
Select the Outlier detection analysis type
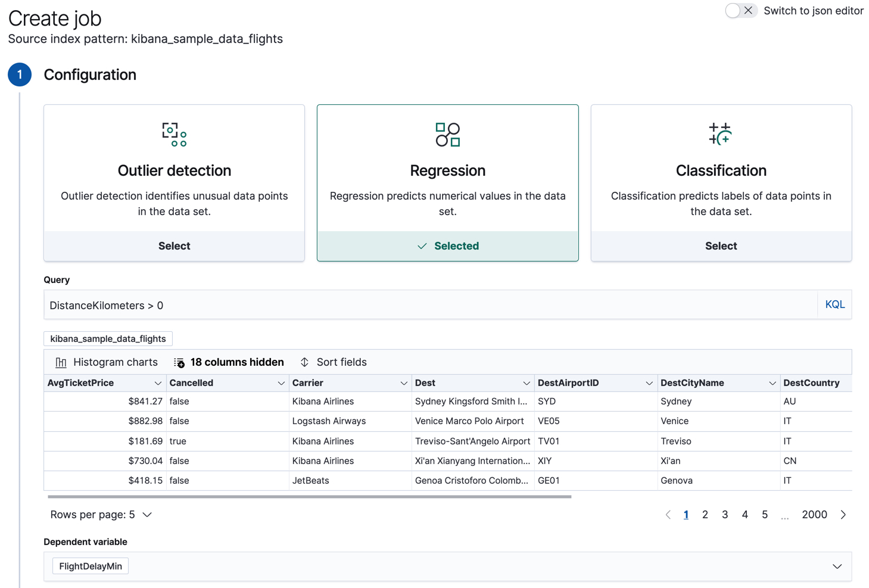coord(174,245)
